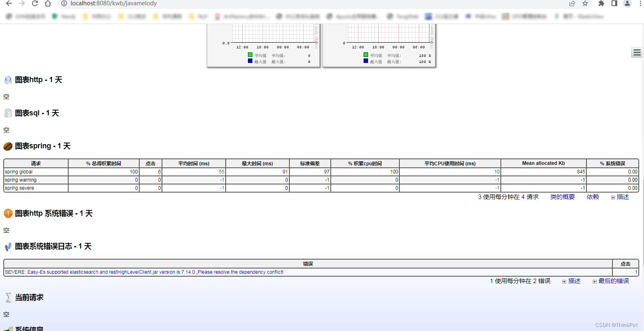
Task: Sort by the % 总得积累时间 column header
Action: pos(103,163)
